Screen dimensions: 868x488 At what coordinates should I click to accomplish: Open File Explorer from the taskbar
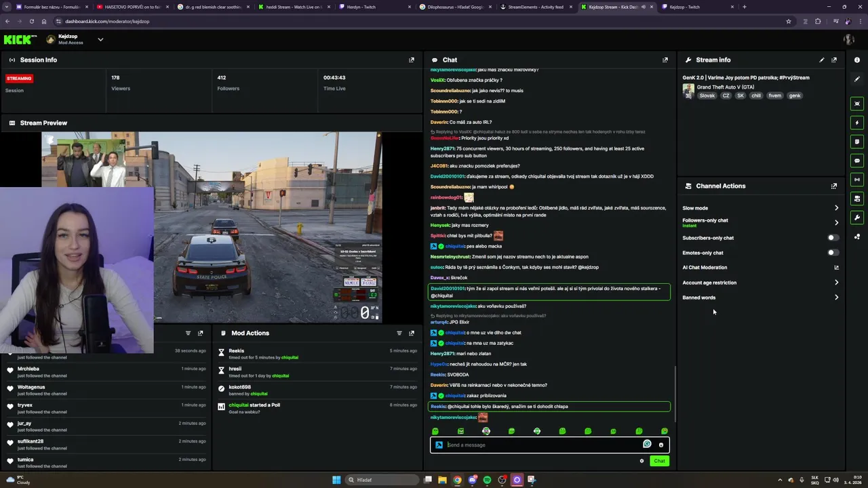click(x=442, y=480)
